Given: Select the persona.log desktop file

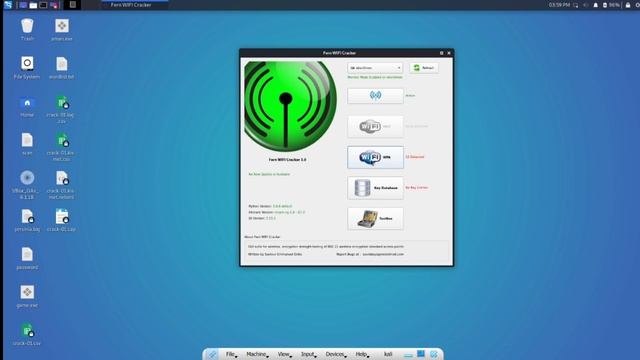Looking at the screenshot, I should [x=27, y=220].
